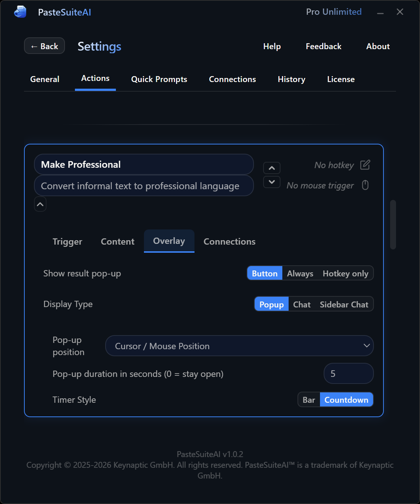
Task: Open the Help page
Action: [x=272, y=46]
